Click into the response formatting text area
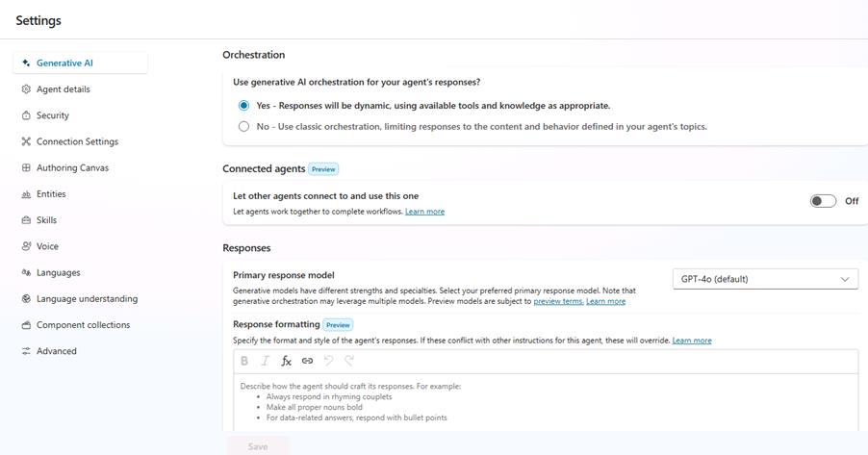Image resolution: width=868 pixels, height=455 pixels. 546,402
